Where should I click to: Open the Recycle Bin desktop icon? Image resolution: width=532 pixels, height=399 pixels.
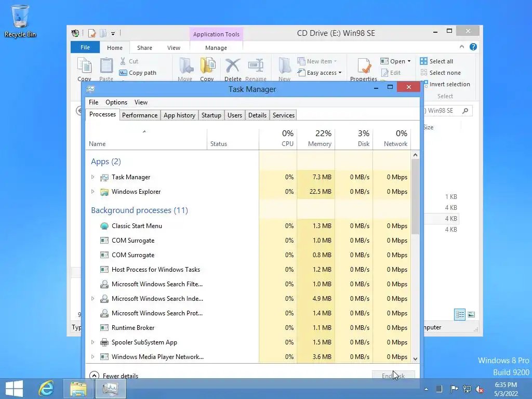pyautogui.click(x=20, y=21)
